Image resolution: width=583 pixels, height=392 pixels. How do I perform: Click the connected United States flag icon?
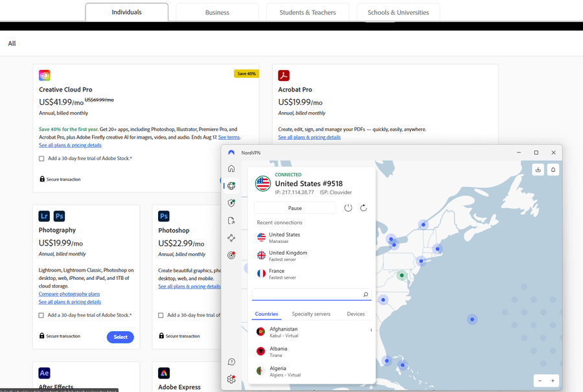point(263,183)
